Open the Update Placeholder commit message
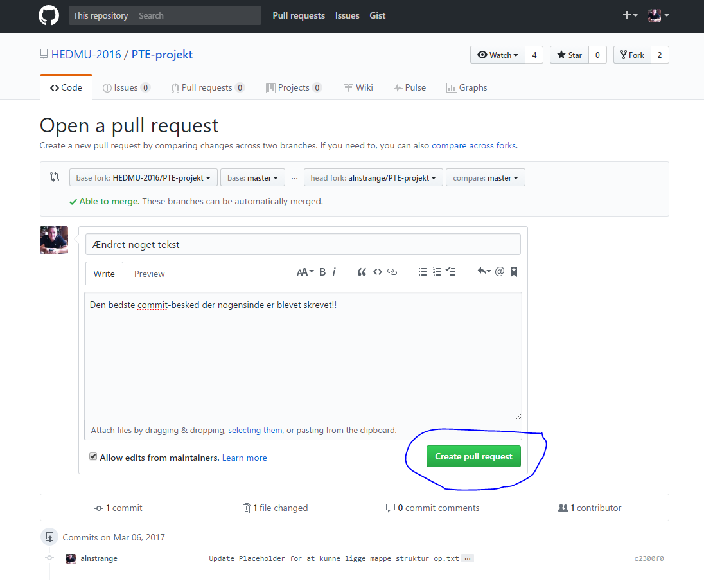The width and height of the screenshot is (704, 588). click(333, 559)
